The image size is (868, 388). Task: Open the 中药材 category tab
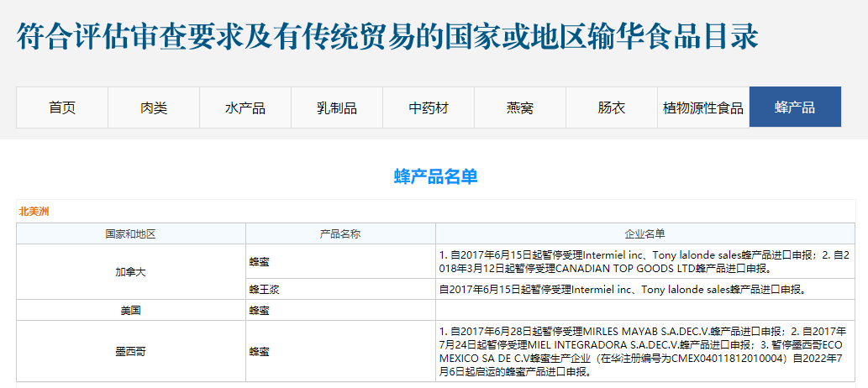pyautogui.click(x=429, y=107)
